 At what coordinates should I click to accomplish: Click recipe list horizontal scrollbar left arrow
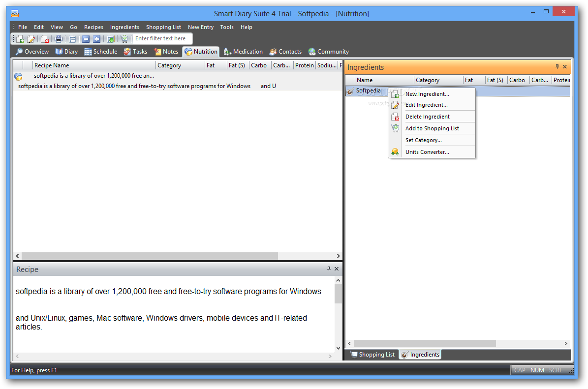click(x=17, y=256)
